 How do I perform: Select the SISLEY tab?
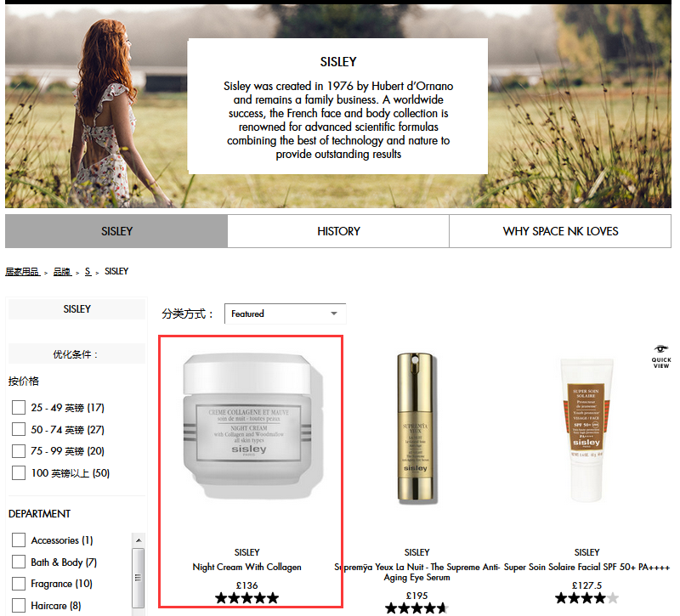pos(116,231)
